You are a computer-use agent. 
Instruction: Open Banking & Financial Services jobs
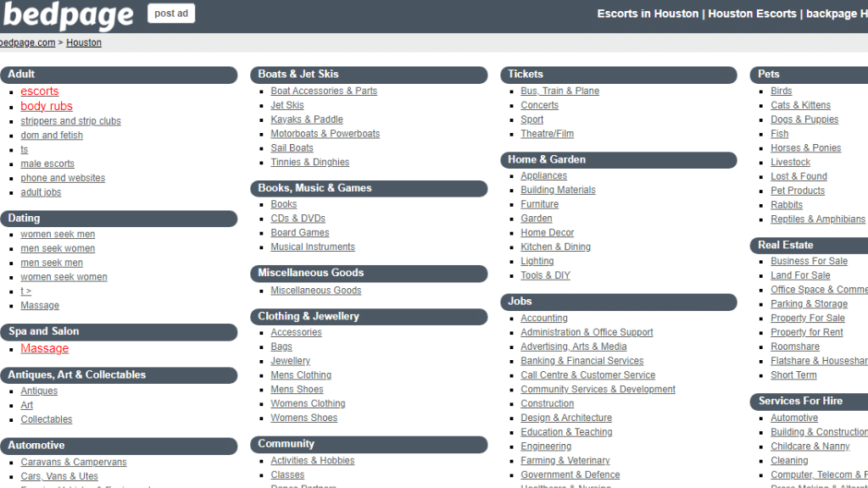581,361
